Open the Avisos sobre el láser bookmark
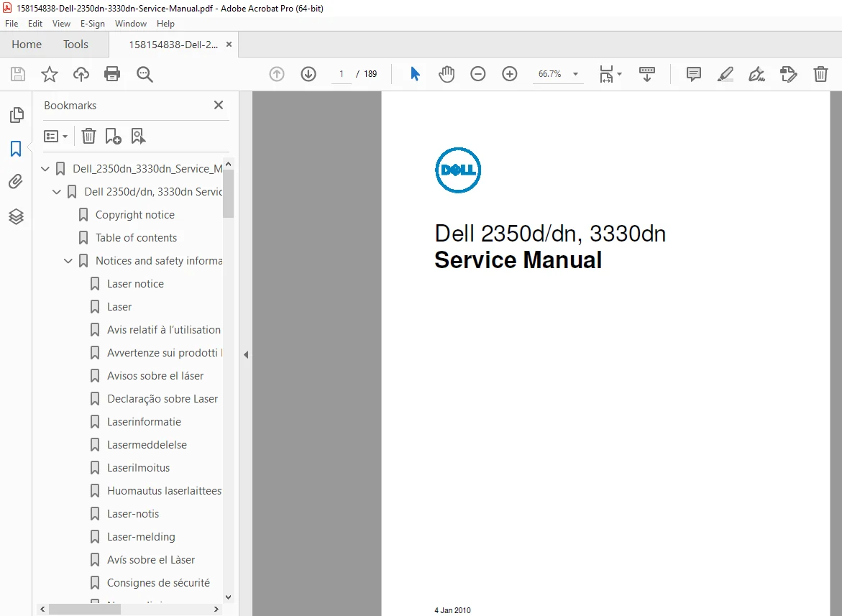The height and width of the screenshot is (616, 842). point(155,376)
